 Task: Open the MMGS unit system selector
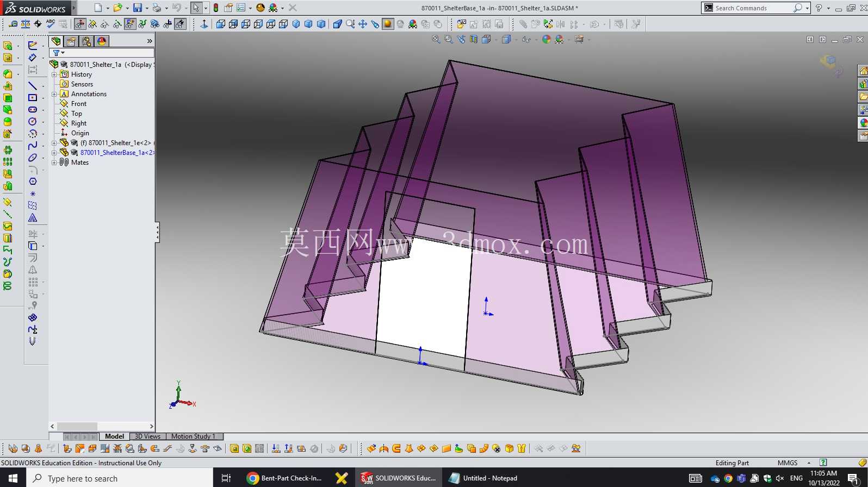coord(793,463)
